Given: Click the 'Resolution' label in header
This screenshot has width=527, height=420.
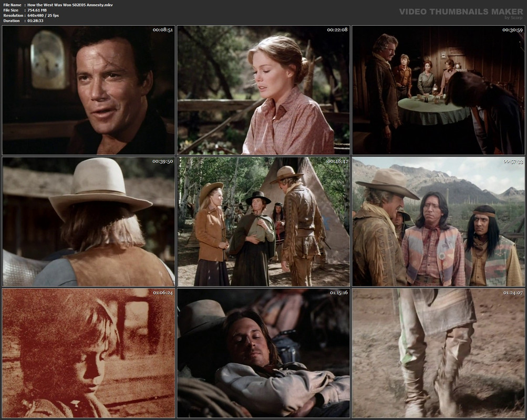Looking at the screenshot, I should coord(14,15).
